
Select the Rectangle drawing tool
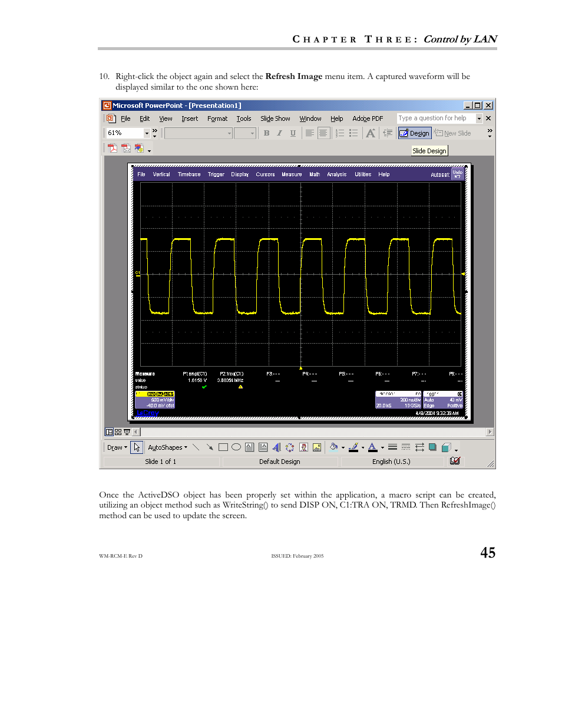[x=223, y=447]
